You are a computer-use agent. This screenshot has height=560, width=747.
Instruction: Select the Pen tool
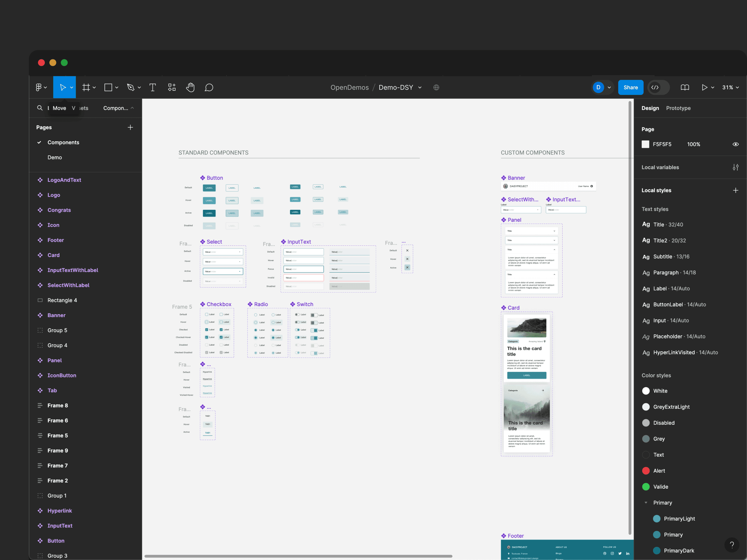pos(130,87)
